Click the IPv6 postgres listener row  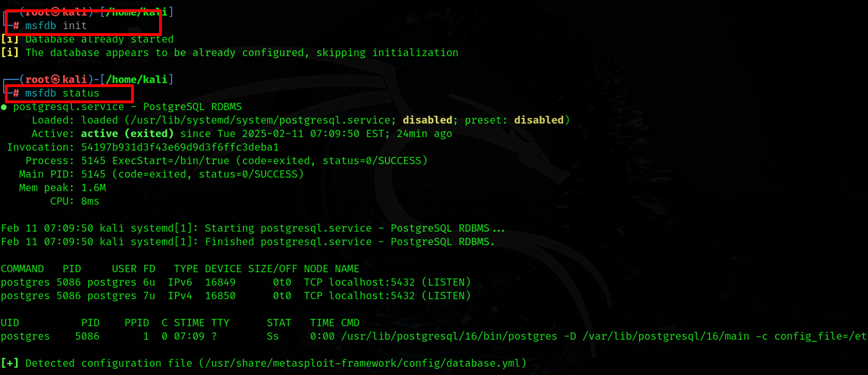(236, 282)
